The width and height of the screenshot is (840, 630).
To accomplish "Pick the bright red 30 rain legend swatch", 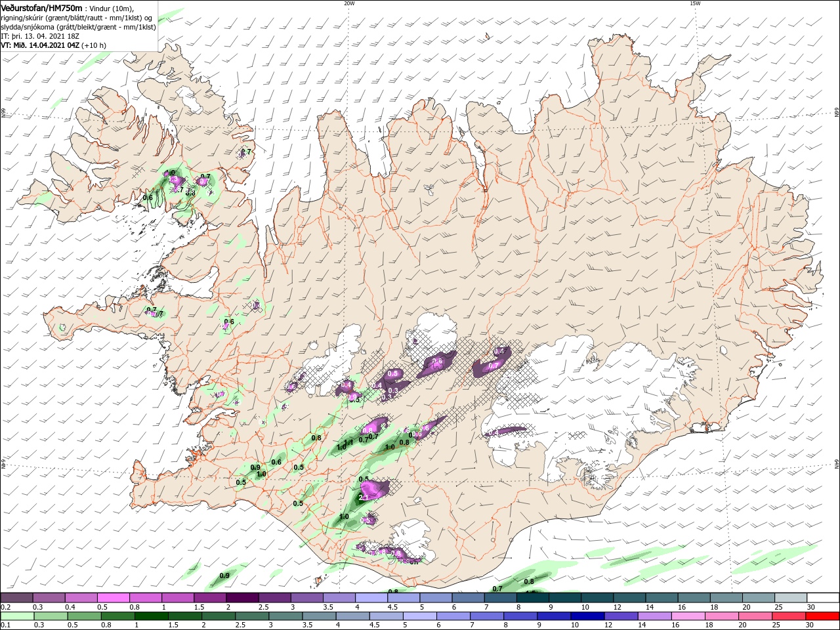I will (x=823, y=616).
